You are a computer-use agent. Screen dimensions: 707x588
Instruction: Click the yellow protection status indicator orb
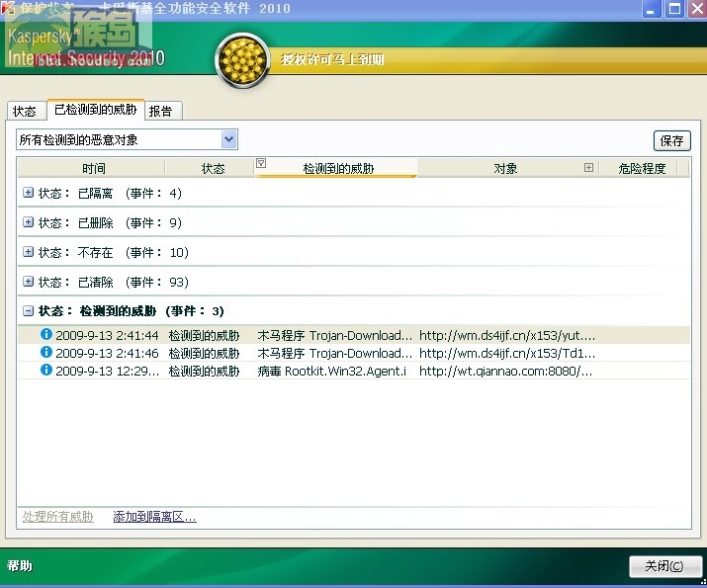[243, 60]
